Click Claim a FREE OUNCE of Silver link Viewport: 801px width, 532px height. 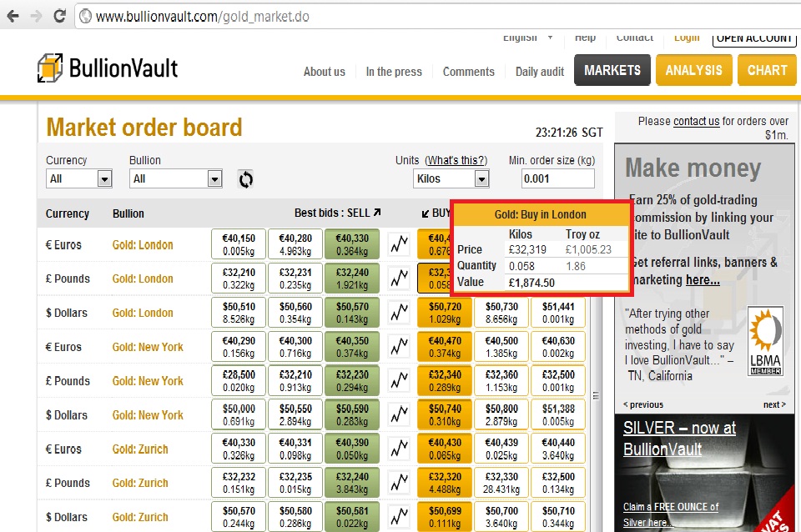point(670,514)
